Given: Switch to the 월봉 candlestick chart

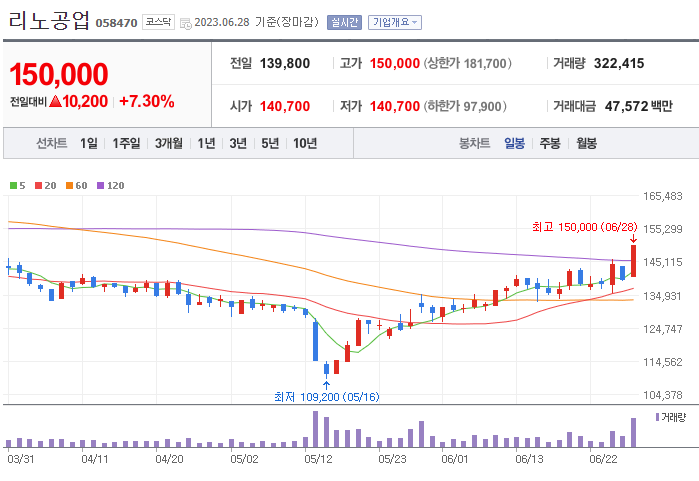Looking at the screenshot, I should 586,143.
